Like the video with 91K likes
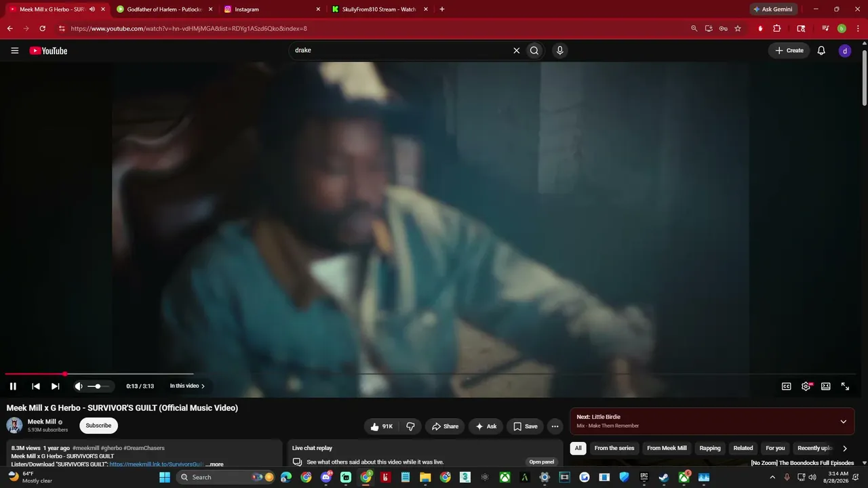The width and height of the screenshot is (868, 488). click(x=382, y=426)
